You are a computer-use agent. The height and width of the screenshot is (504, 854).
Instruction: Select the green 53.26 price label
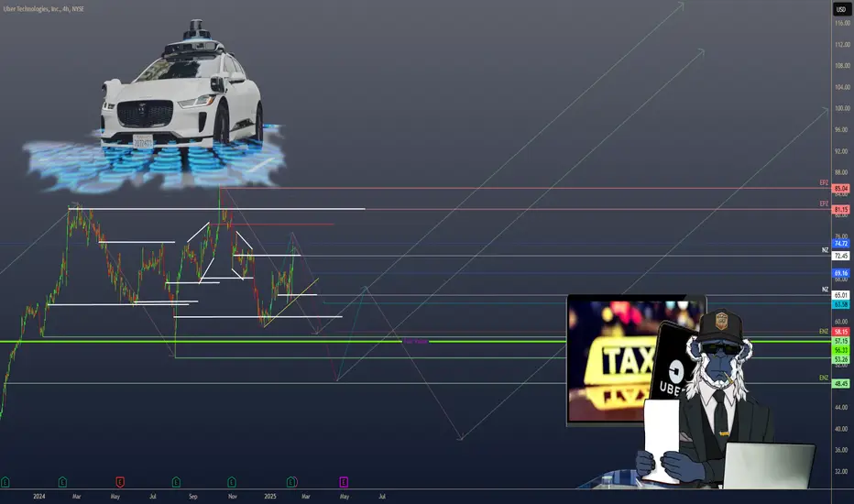(841, 359)
